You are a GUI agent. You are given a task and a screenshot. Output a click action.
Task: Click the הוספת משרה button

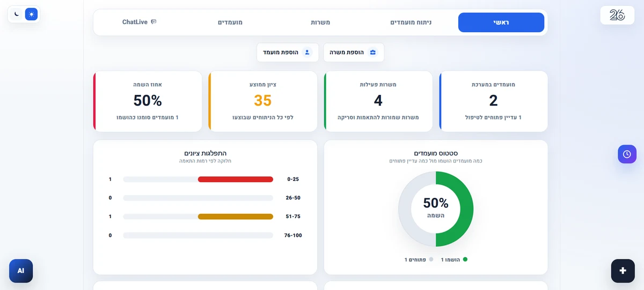354,53
